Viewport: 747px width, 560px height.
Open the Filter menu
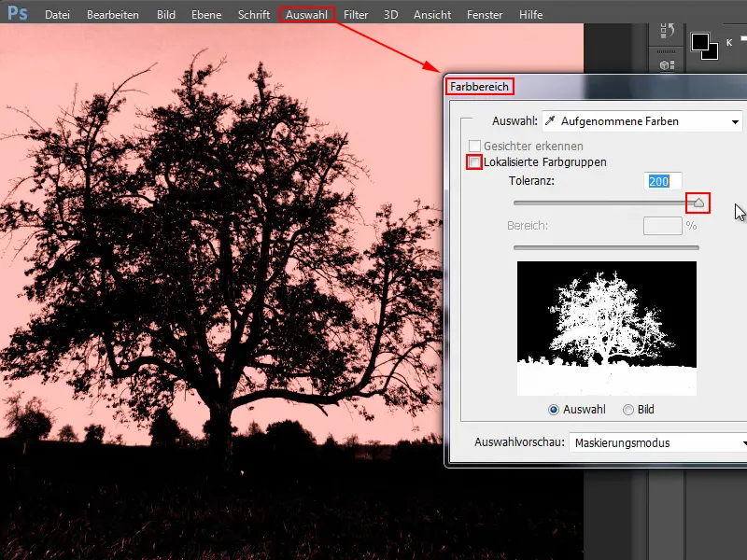click(356, 15)
